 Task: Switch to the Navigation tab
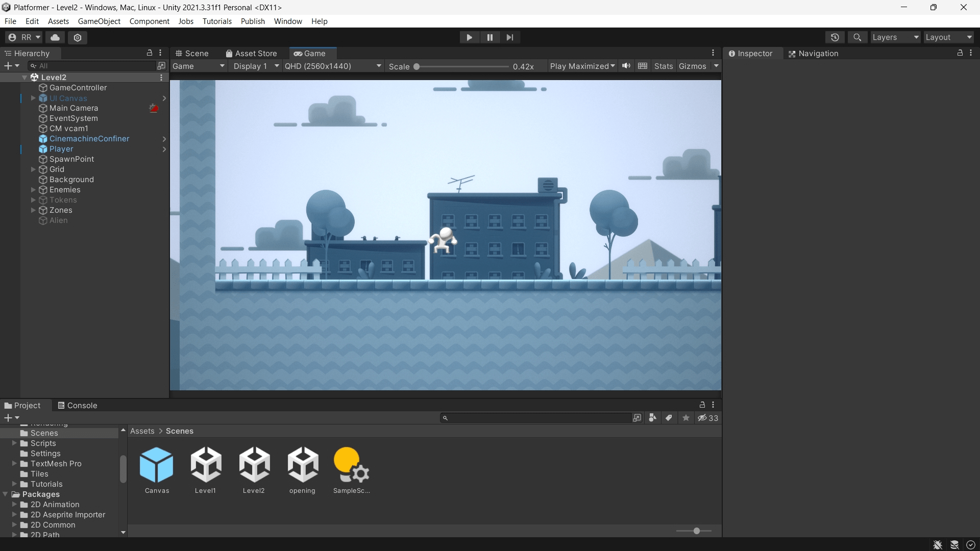point(813,53)
